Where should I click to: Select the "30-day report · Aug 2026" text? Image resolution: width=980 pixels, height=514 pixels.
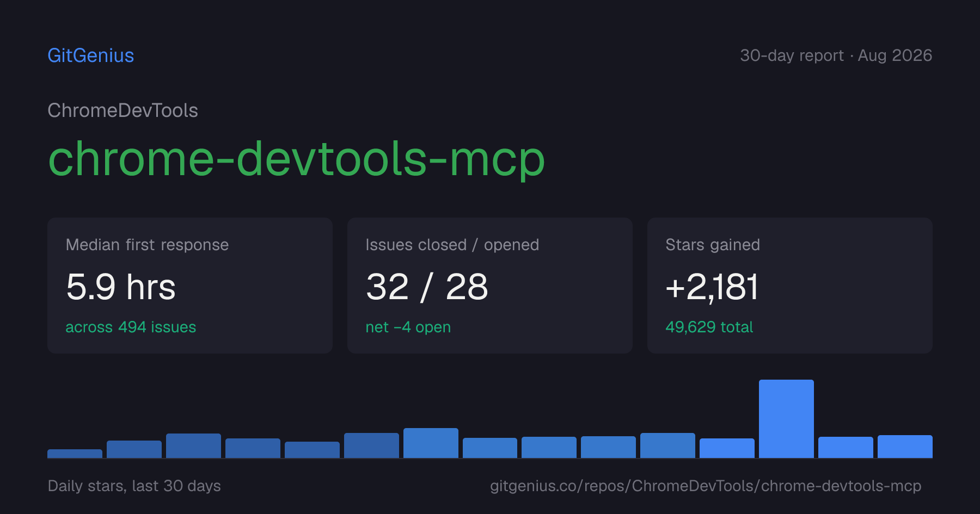point(836,55)
